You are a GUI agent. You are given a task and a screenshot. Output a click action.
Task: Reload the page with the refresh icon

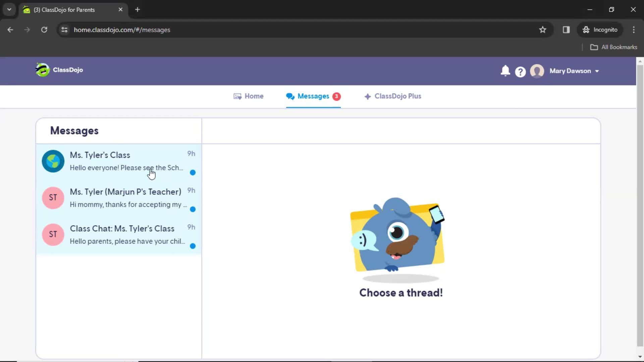click(x=44, y=30)
